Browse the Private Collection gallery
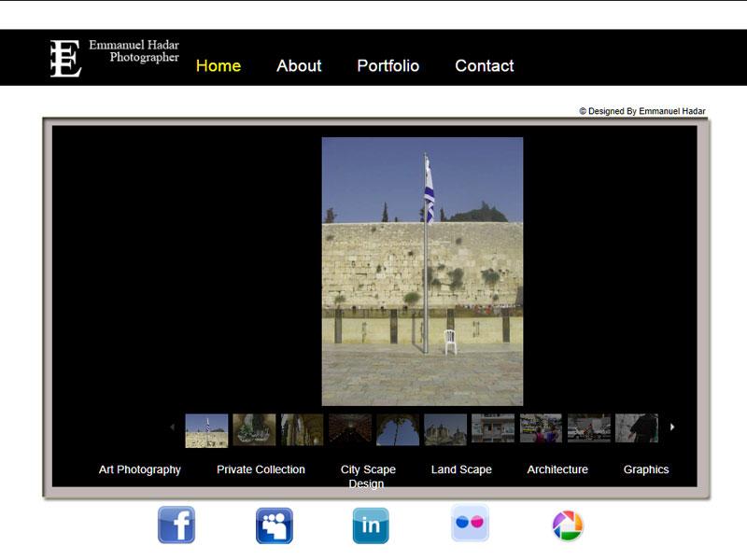 click(261, 469)
